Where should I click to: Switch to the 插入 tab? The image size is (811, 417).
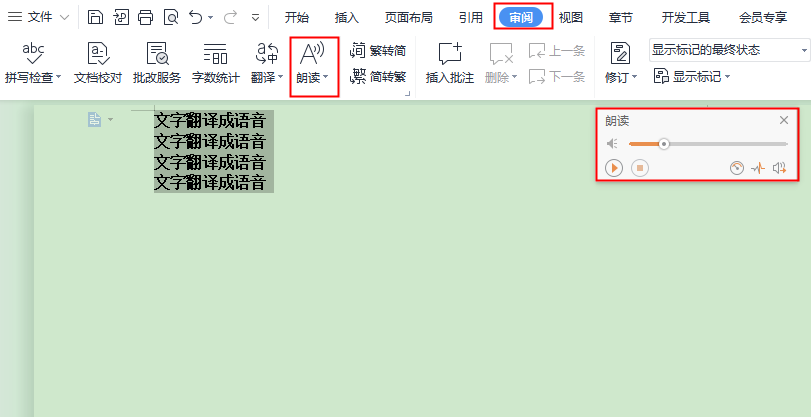coord(347,18)
